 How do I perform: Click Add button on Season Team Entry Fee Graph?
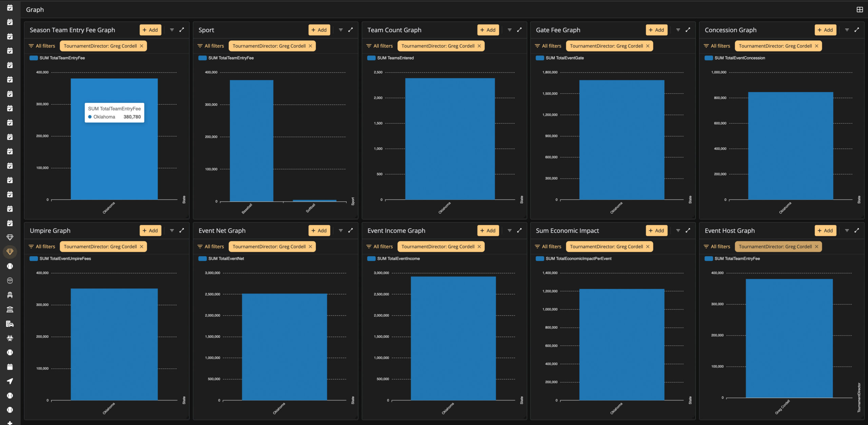click(x=150, y=30)
